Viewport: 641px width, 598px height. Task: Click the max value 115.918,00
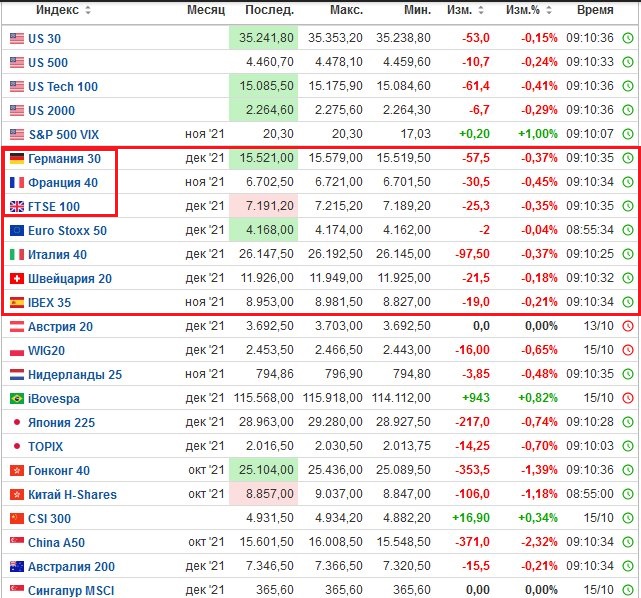click(333, 398)
